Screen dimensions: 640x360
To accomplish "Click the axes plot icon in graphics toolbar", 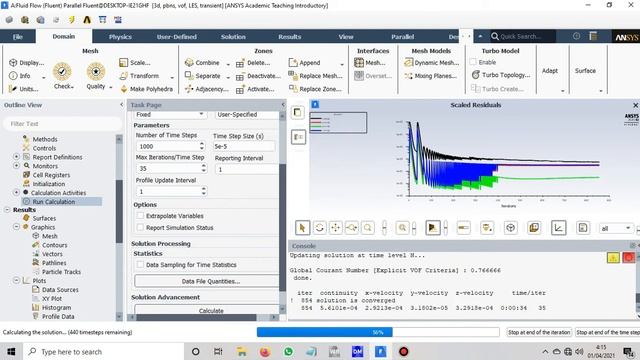I will click(x=558, y=228).
